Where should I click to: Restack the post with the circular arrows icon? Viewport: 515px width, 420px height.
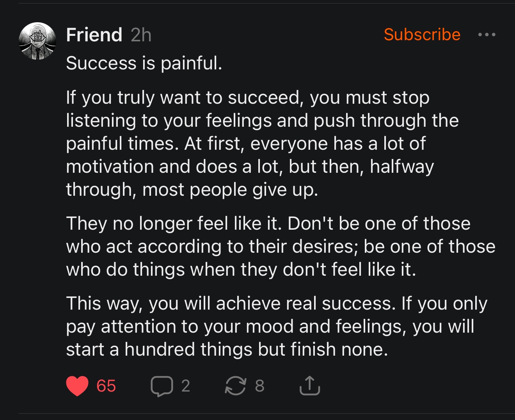236,386
